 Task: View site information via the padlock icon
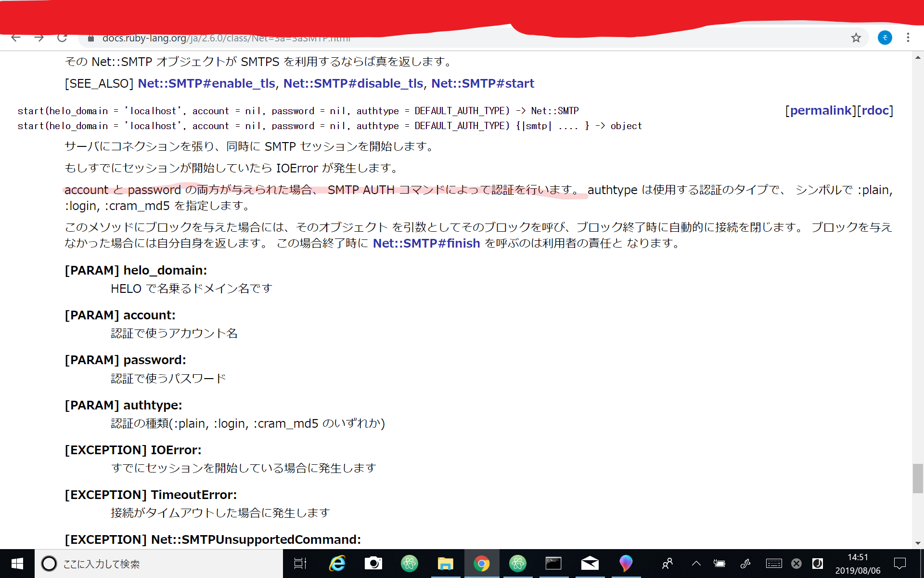point(90,38)
